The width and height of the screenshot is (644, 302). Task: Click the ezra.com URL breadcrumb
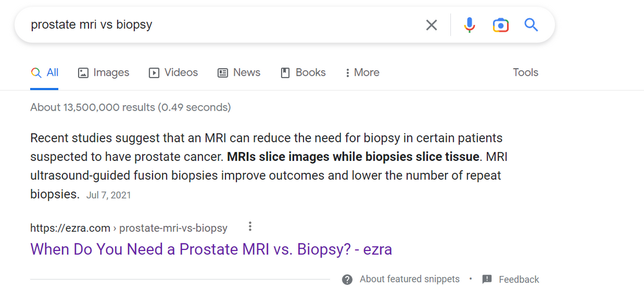click(128, 228)
